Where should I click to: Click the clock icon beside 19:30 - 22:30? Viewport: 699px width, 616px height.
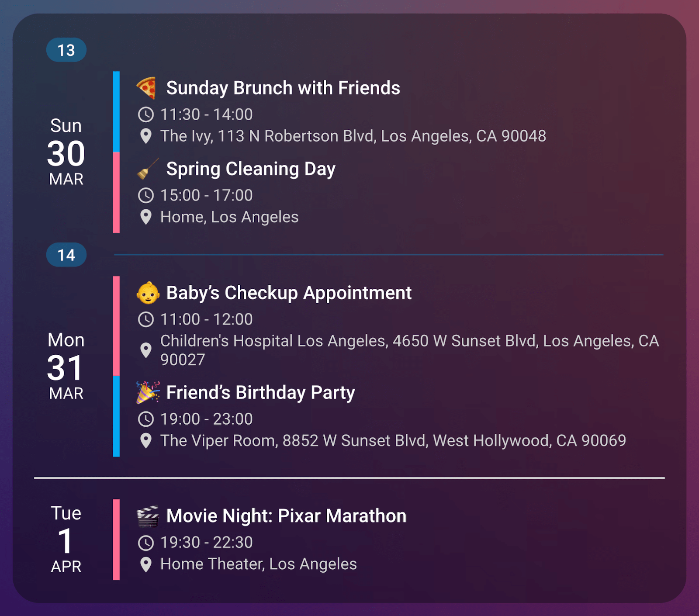146,543
